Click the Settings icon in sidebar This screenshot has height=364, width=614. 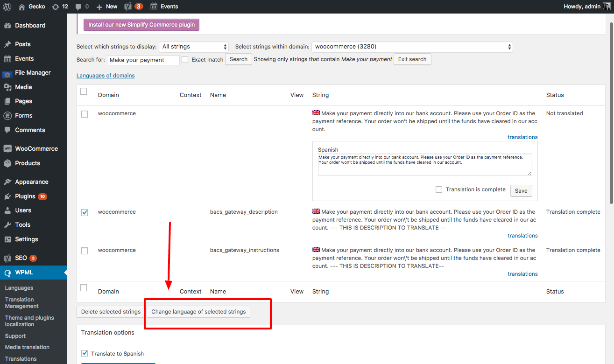click(7, 239)
